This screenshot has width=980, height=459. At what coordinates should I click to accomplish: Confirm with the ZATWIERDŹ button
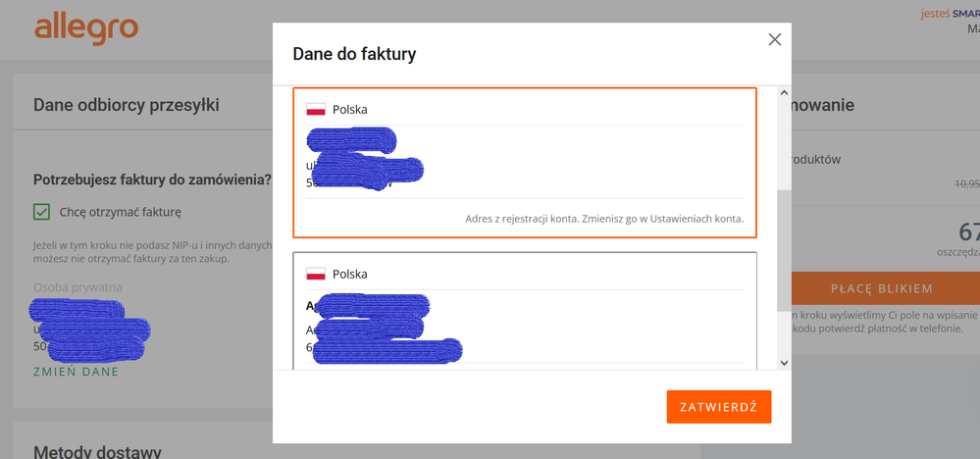[719, 407]
